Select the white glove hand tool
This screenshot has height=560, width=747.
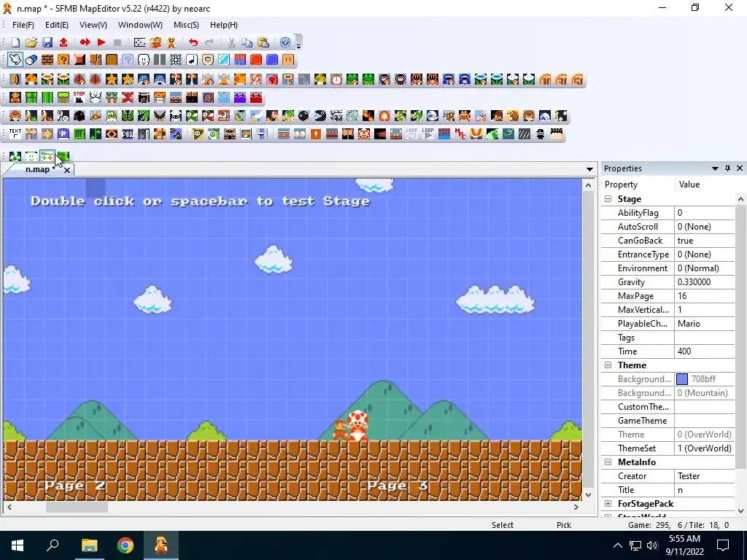click(15, 60)
